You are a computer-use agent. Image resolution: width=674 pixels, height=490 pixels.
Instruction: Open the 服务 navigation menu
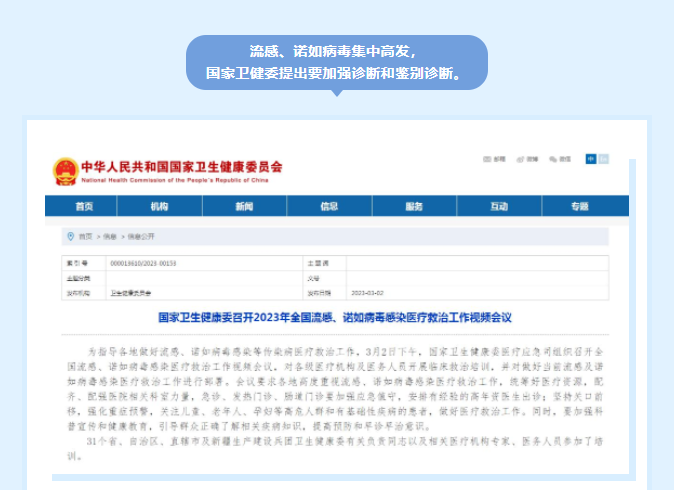coord(414,206)
